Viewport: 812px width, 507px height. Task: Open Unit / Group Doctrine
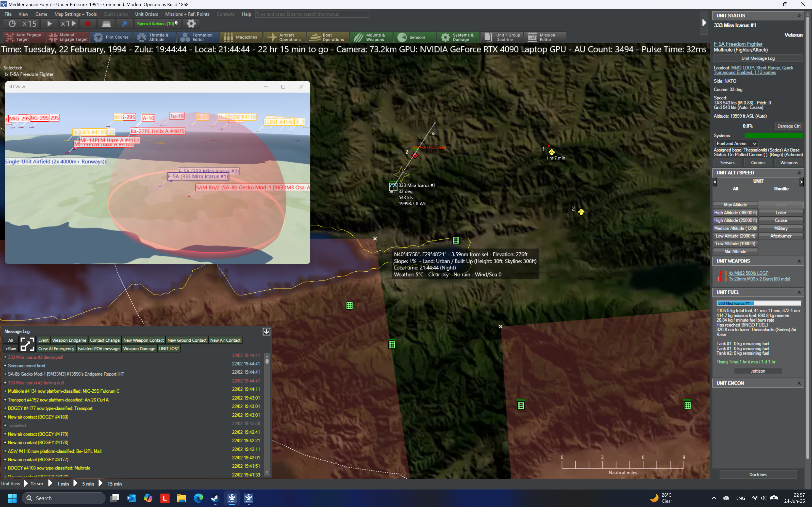(x=502, y=37)
